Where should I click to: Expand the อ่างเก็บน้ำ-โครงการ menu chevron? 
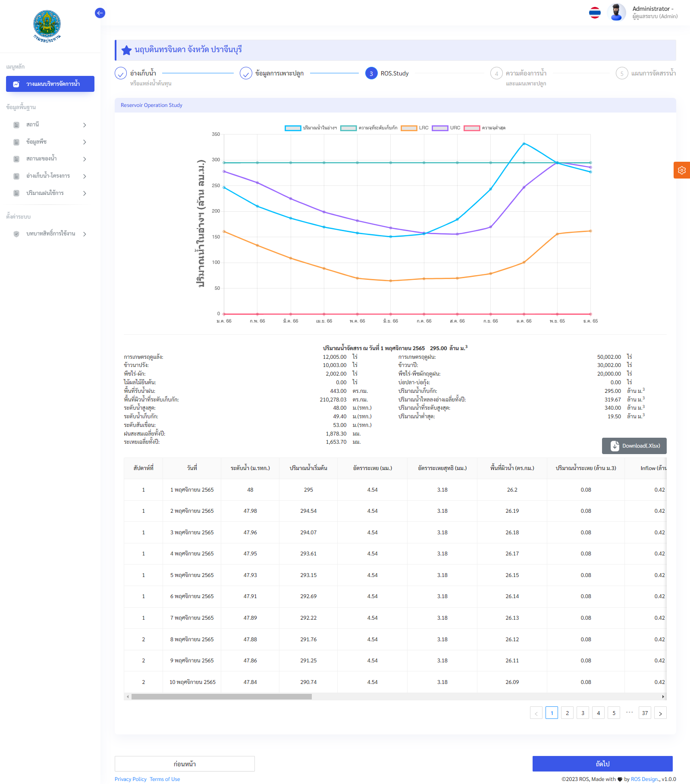click(85, 176)
